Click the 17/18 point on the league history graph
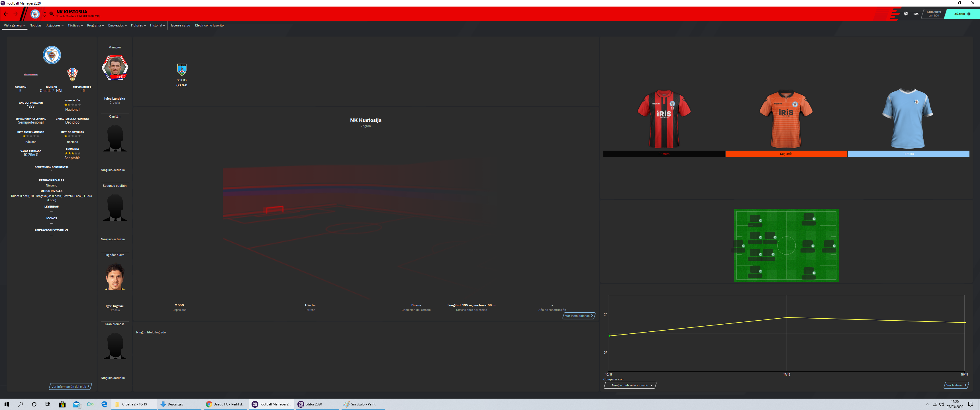 coord(787,317)
